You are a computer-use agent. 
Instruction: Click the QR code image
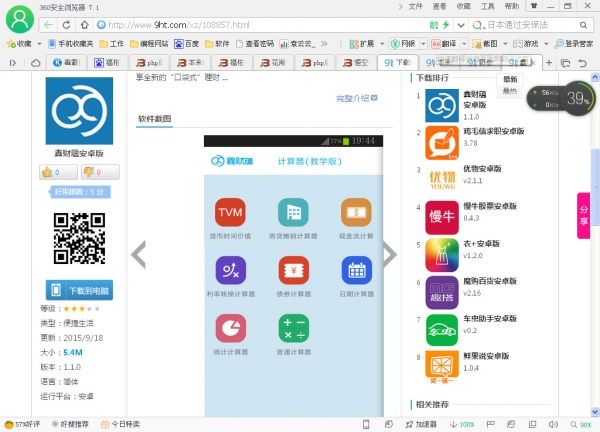[x=79, y=238]
